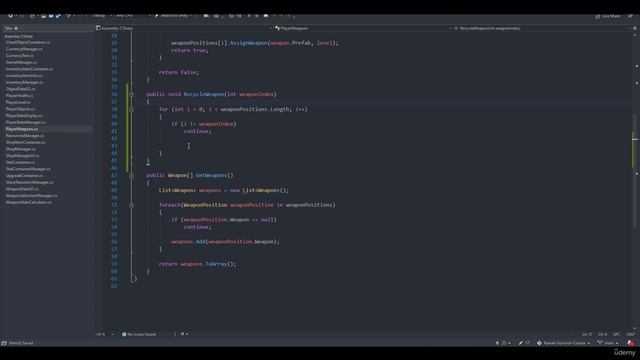Select the Assembly-CSharp project node
The image size is (640, 360).
click(19, 36)
